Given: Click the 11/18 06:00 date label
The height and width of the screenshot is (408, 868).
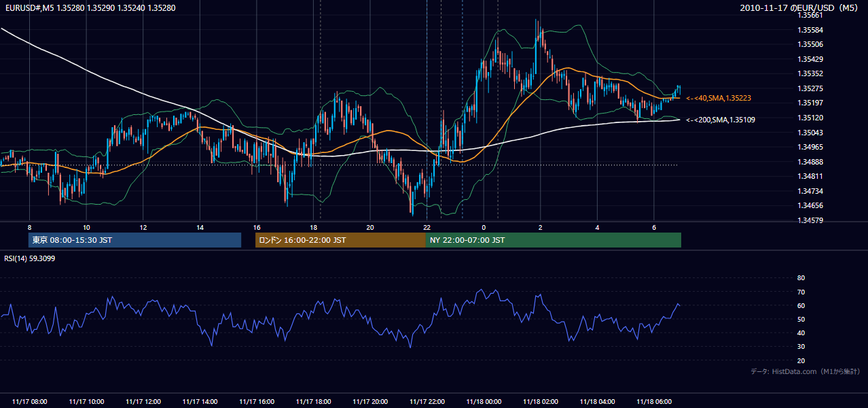Looking at the screenshot, I should pos(653,401).
